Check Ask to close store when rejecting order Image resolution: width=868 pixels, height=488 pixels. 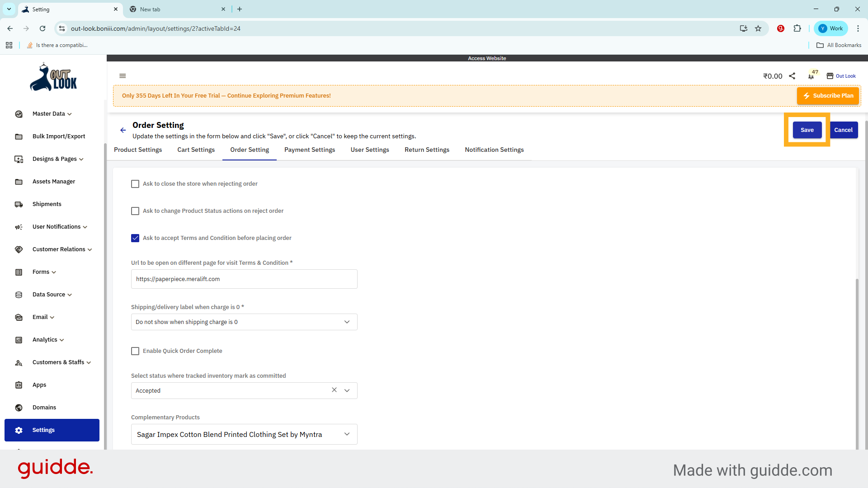[x=135, y=184]
